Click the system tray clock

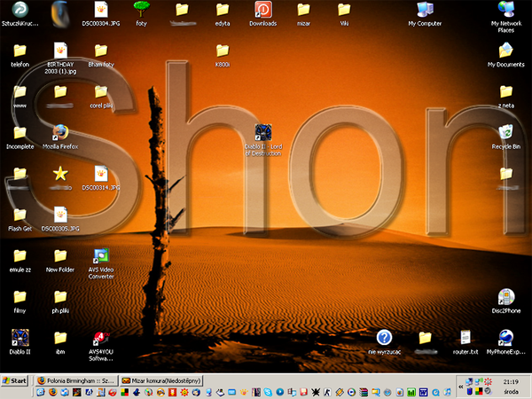[x=511, y=380]
